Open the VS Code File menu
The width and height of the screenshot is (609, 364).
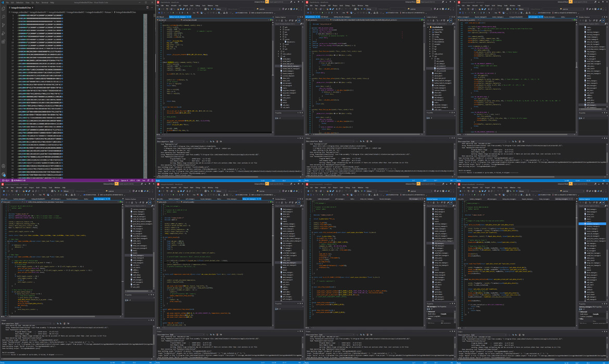[7, 2]
